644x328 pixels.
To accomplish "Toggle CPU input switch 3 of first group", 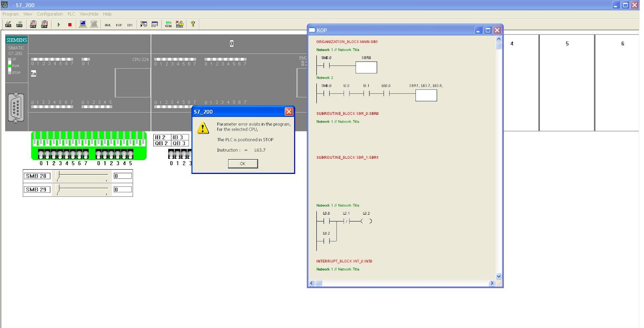I will click(x=60, y=154).
